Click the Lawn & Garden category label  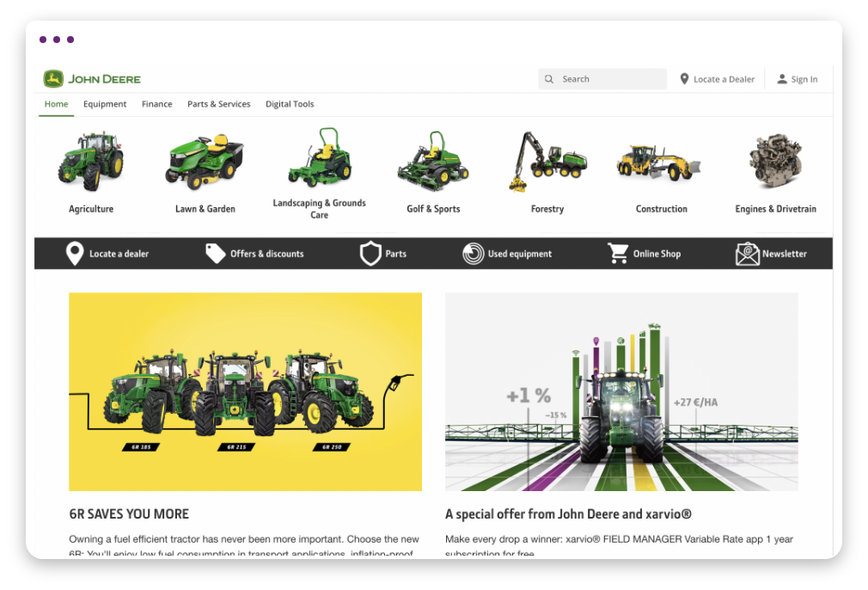point(205,209)
